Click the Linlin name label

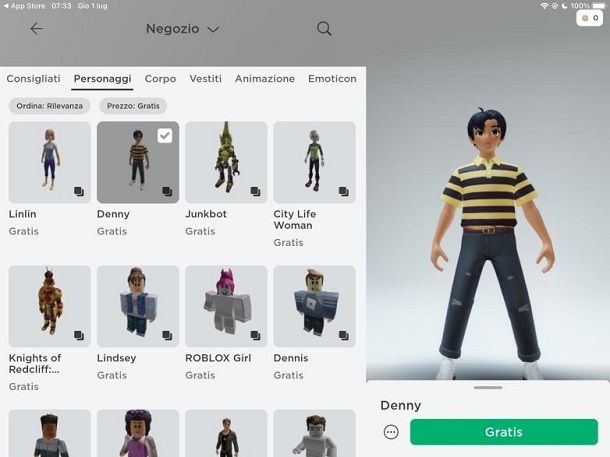23,214
